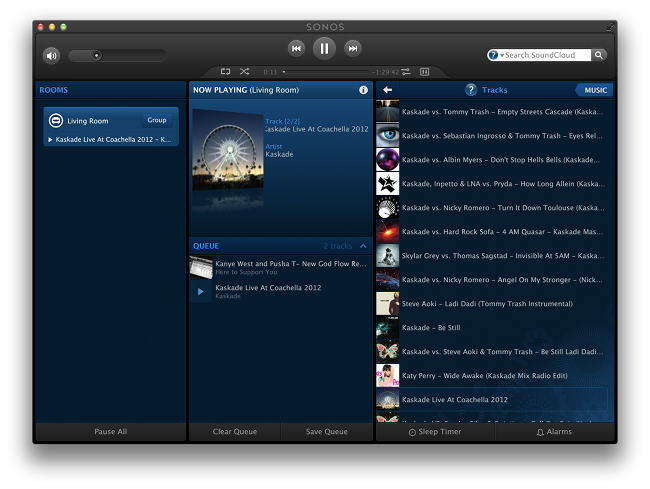Image resolution: width=650 pixels, height=489 pixels.
Task: Click Katy Perry artwork thumbnail
Action: [x=388, y=376]
